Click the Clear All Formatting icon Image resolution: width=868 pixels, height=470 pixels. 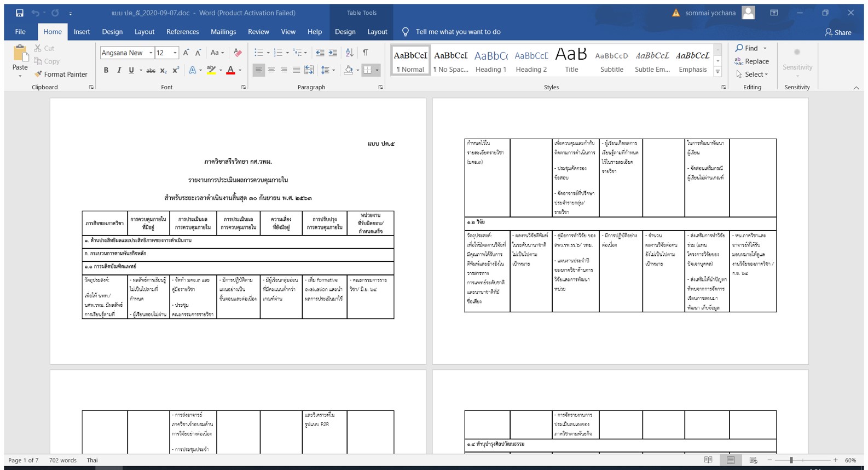tap(238, 53)
